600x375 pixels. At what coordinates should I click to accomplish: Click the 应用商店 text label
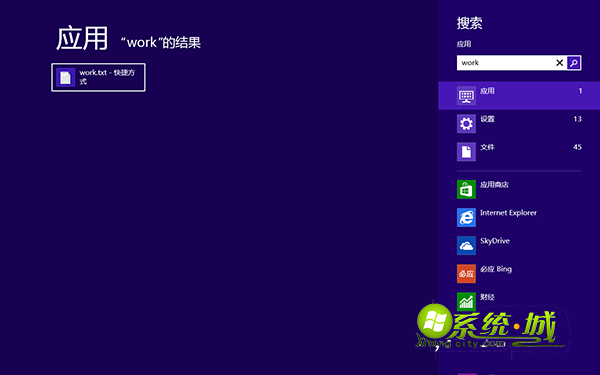[x=494, y=184]
